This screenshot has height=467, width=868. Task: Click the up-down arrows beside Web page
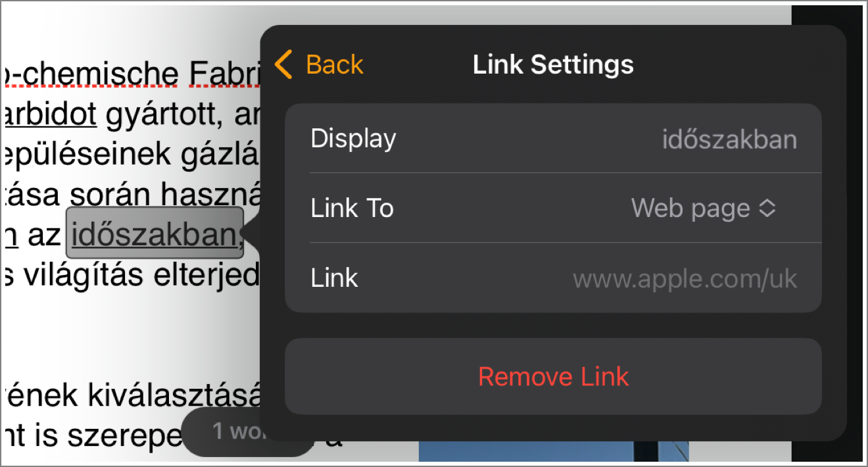click(x=767, y=209)
